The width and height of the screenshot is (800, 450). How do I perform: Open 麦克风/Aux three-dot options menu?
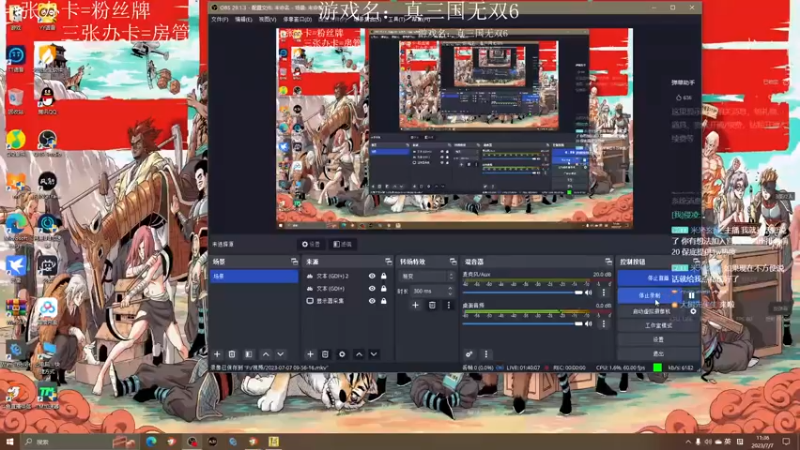tap(604, 292)
